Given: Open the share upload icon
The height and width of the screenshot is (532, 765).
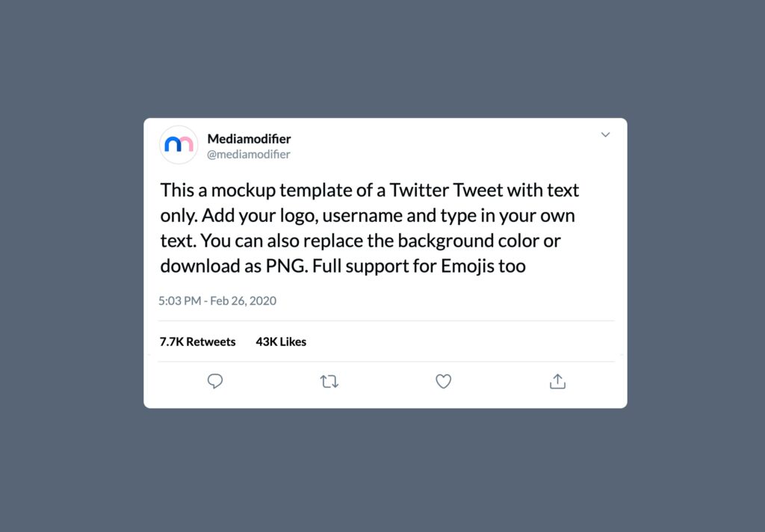Looking at the screenshot, I should pos(557,381).
